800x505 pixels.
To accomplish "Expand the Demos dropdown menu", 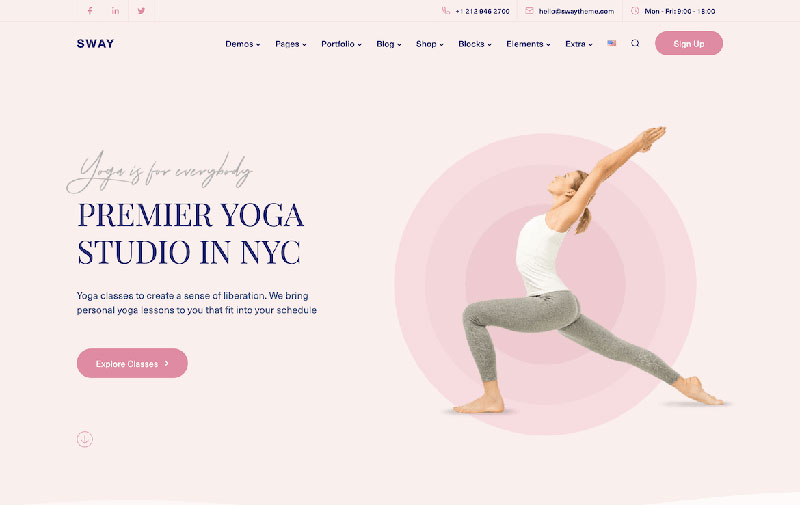I will point(243,44).
